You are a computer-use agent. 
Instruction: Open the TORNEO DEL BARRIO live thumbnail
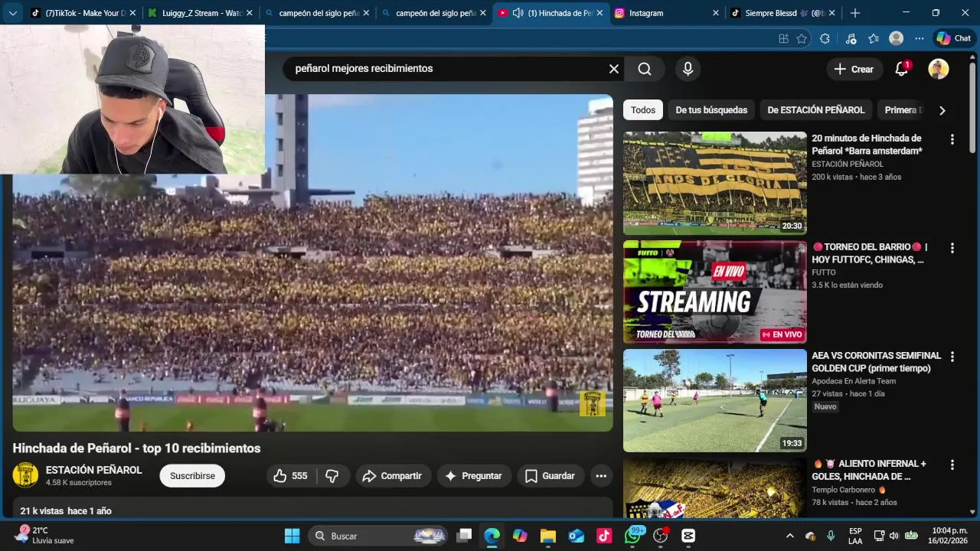click(715, 292)
